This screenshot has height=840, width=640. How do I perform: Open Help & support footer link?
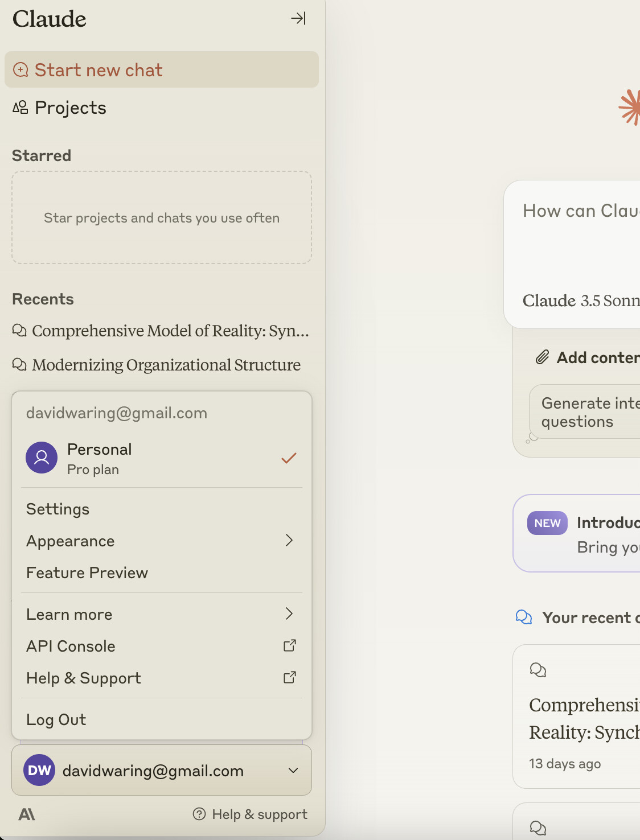coord(250,814)
